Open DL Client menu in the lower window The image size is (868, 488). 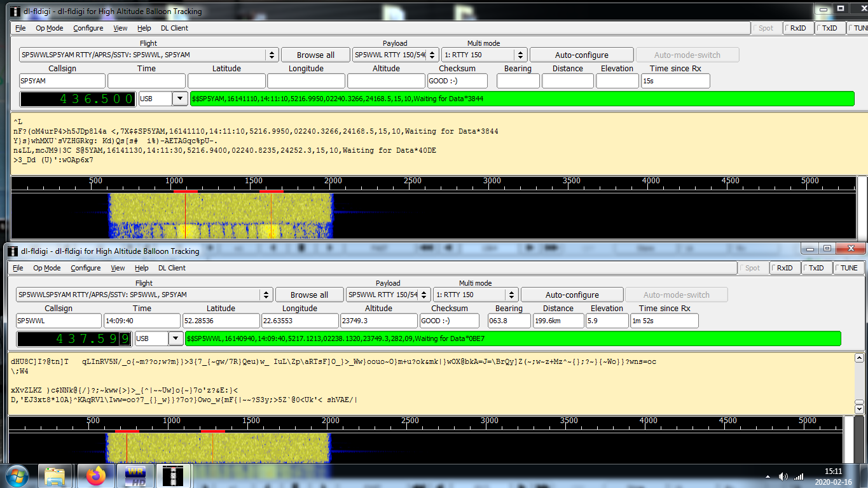click(x=172, y=268)
